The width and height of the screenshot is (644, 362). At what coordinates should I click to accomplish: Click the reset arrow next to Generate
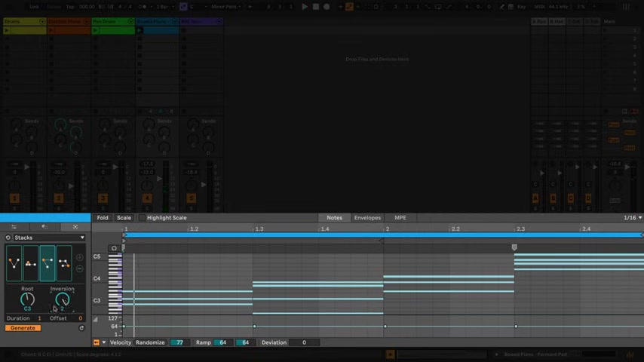pos(81,328)
